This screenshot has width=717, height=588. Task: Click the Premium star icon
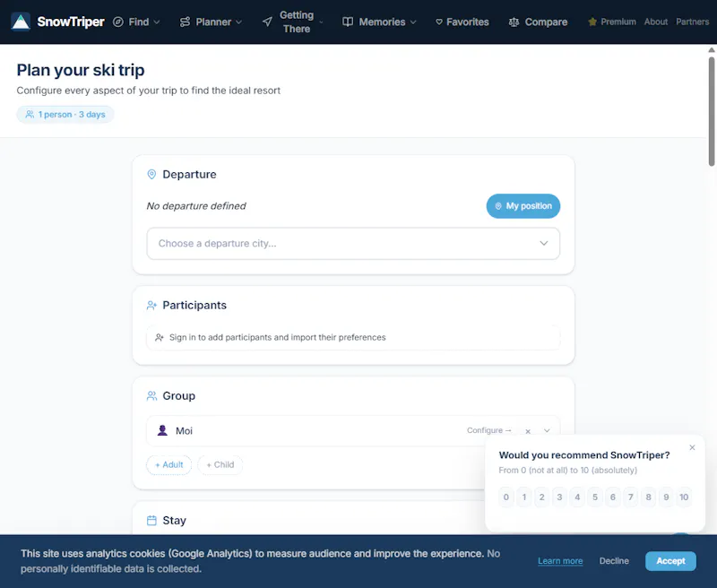[x=592, y=22]
